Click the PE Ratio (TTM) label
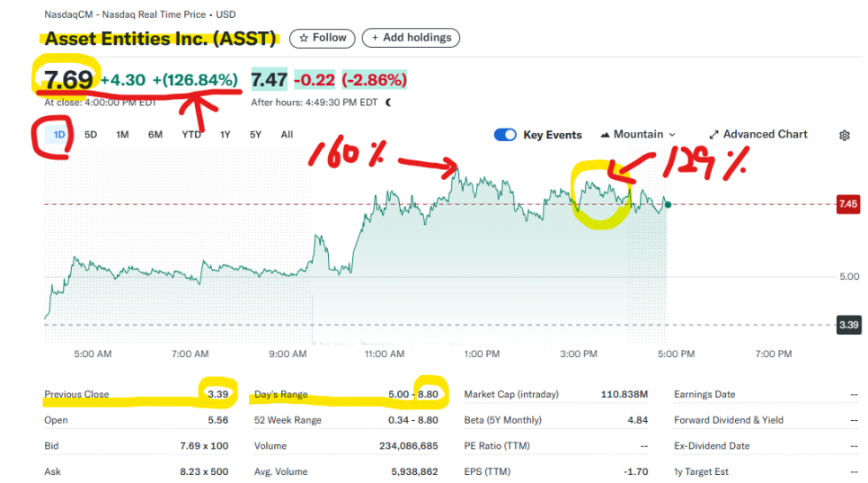The width and height of the screenshot is (868, 483). [497, 446]
